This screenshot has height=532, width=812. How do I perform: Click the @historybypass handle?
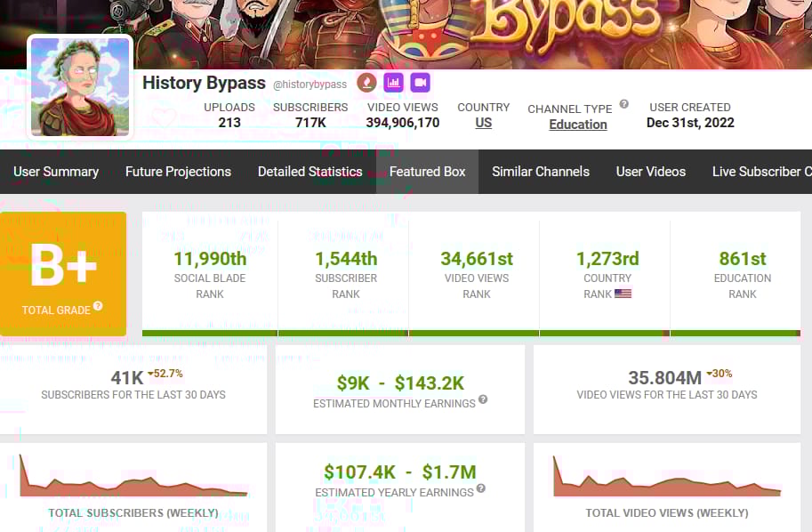310,85
